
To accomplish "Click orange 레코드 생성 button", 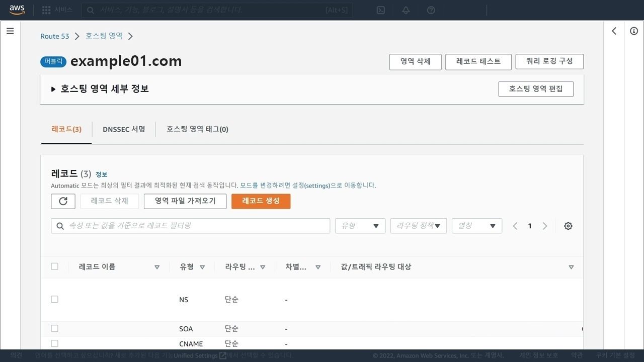I will (x=261, y=201).
